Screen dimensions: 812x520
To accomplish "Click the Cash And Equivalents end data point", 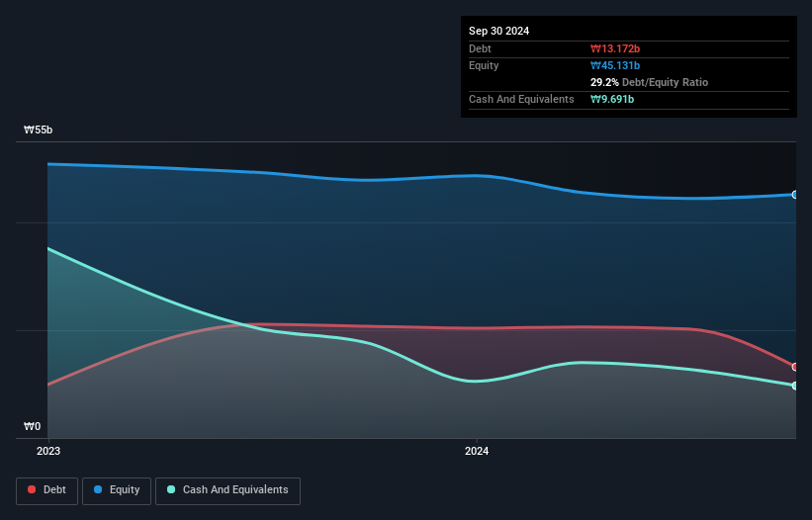I will coord(795,386).
